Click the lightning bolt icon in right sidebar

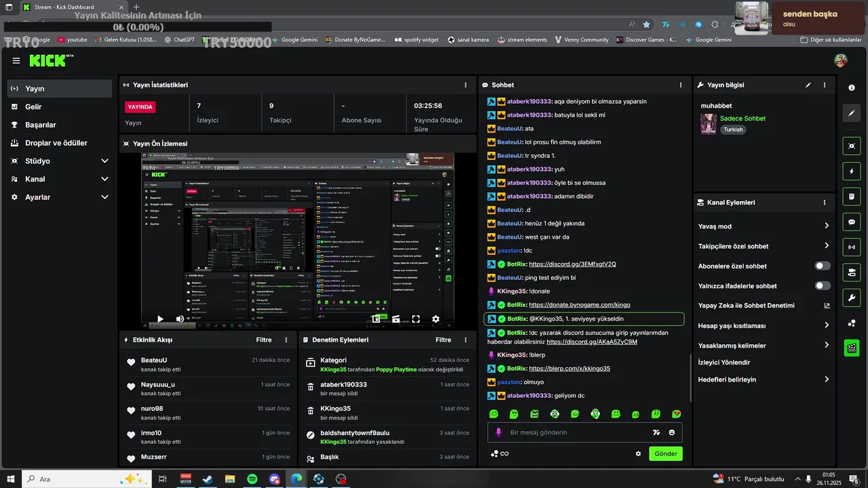[x=852, y=171]
